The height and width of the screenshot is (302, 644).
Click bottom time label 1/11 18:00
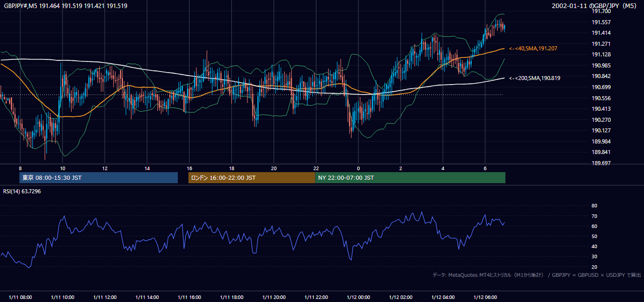[232, 297]
